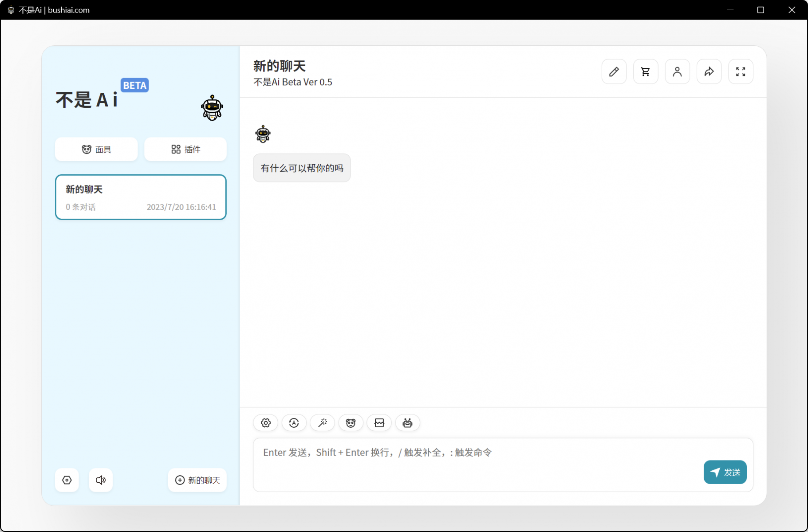Image resolution: width=808 pixels, height=532 pixels.
Task: Click the robot logo in sidebar
Action: pos(212,108)
